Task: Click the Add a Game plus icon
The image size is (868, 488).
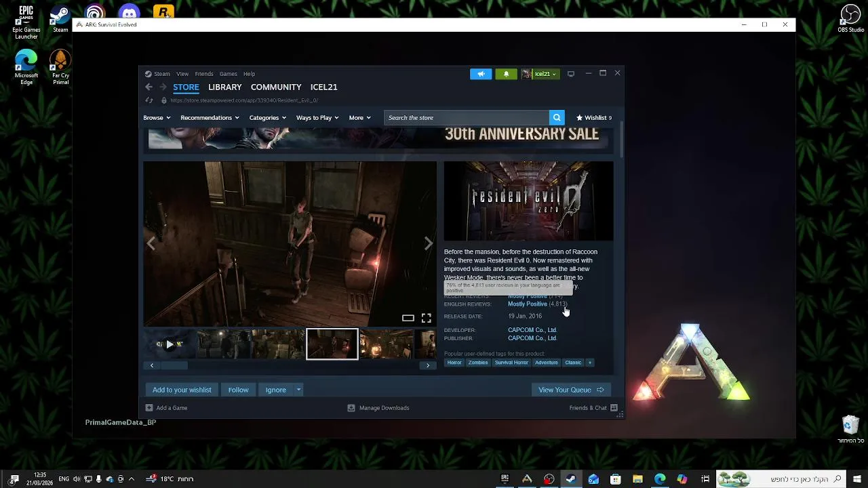Action: [149, 408]
